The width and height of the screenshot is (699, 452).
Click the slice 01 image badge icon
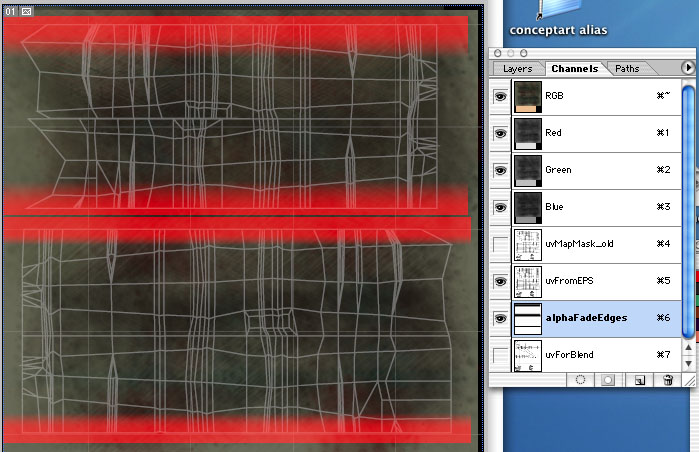click(x=27, y=10)
